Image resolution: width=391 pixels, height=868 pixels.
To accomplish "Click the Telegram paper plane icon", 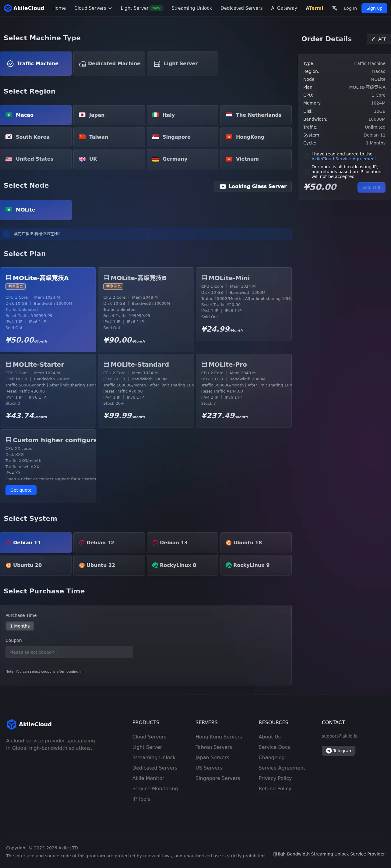I will pos(329,750).
